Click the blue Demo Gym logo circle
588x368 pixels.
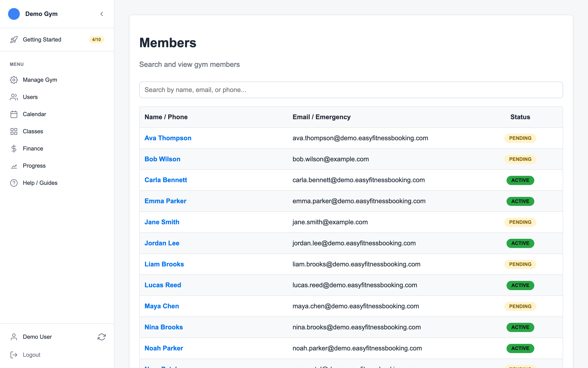[x=14, y=14]
